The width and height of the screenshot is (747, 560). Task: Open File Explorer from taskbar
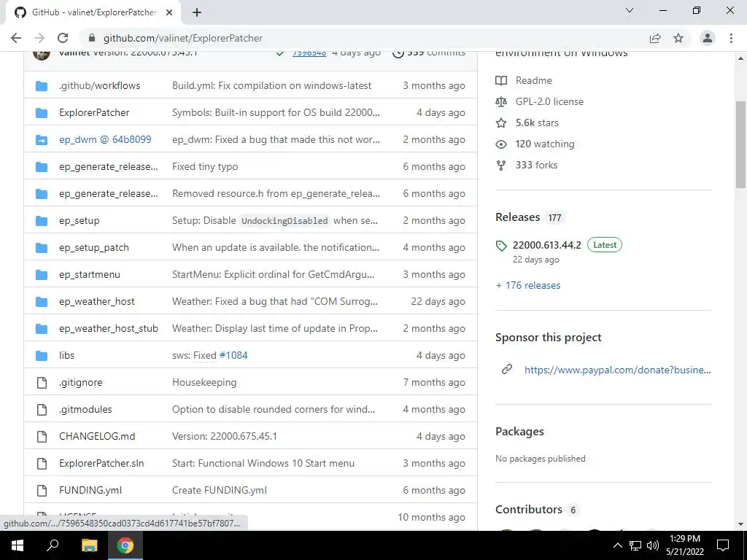[89, 545]
